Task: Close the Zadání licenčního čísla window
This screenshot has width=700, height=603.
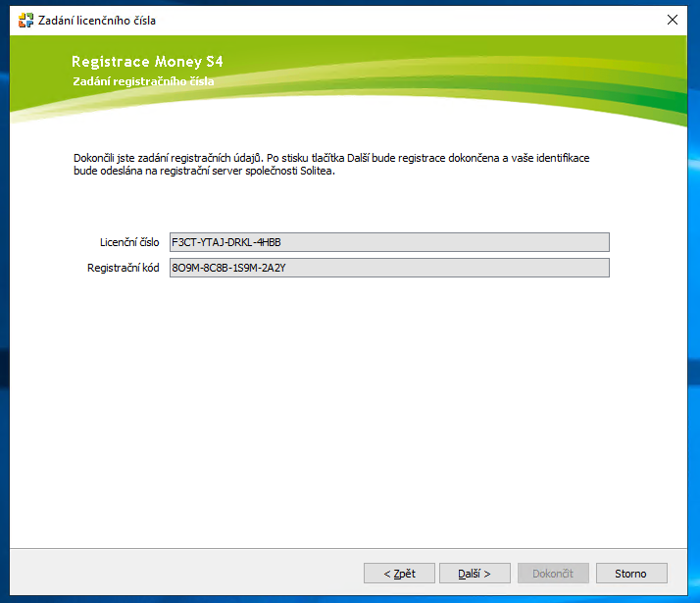Action: pyautogui.click(x=673, y=20)
